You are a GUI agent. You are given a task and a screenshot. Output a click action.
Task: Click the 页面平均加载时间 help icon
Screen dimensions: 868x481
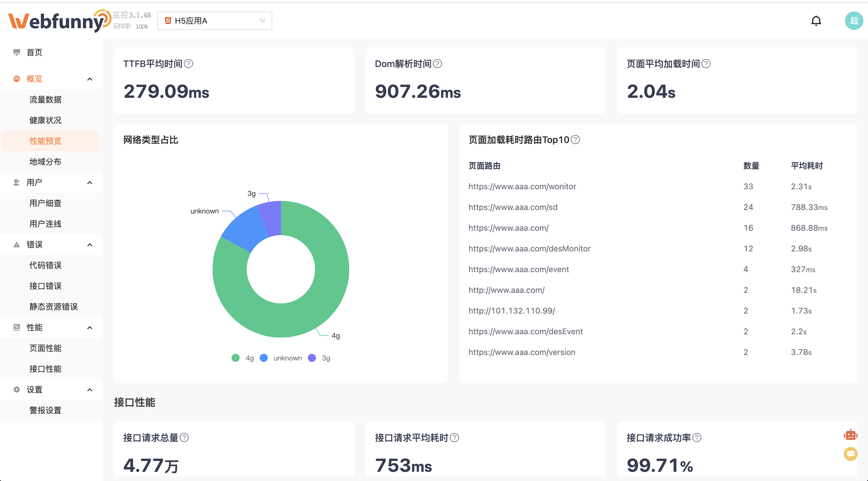coord(706,64)
